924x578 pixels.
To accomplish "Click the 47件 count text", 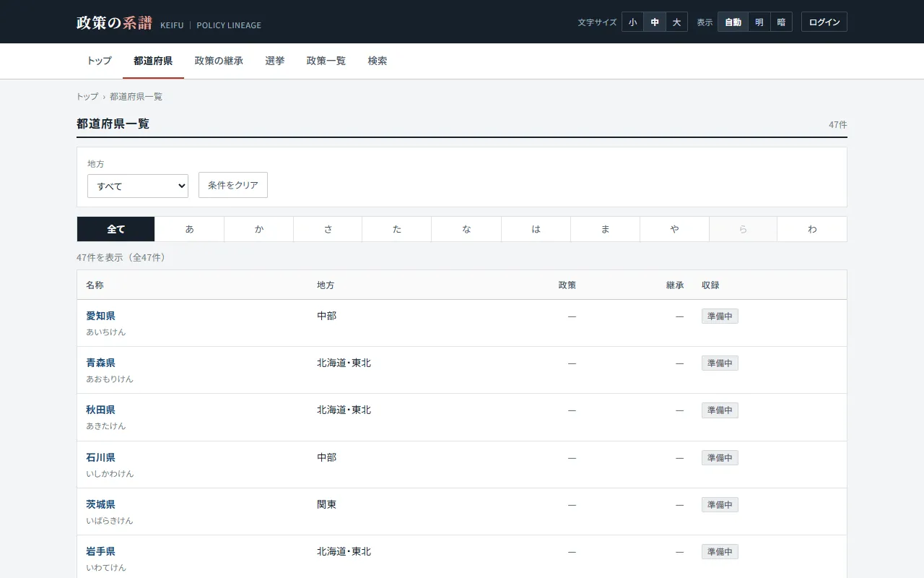I will pyautogui.click(x=837, y=125).
